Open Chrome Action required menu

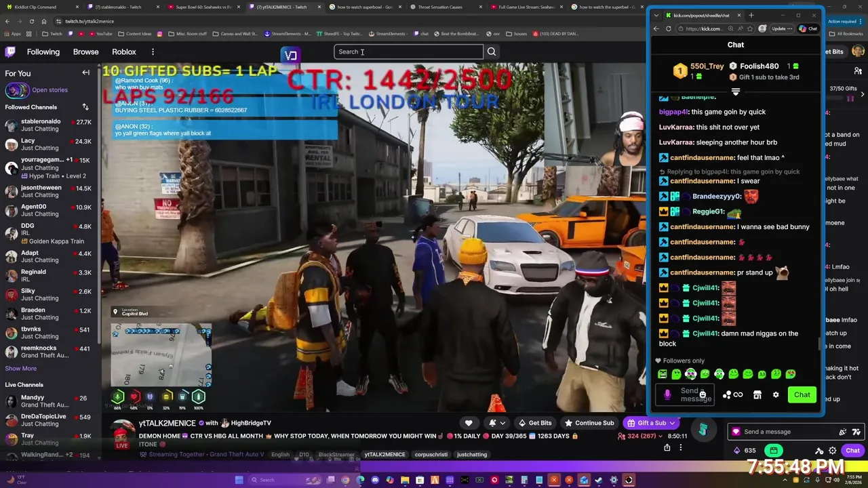click(x=844, y=22)
